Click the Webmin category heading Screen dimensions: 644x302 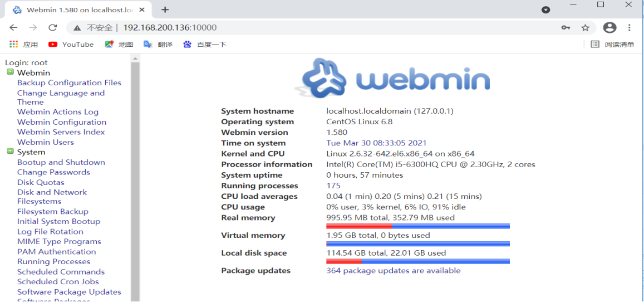pyautogui.click(x=33, y=73)
